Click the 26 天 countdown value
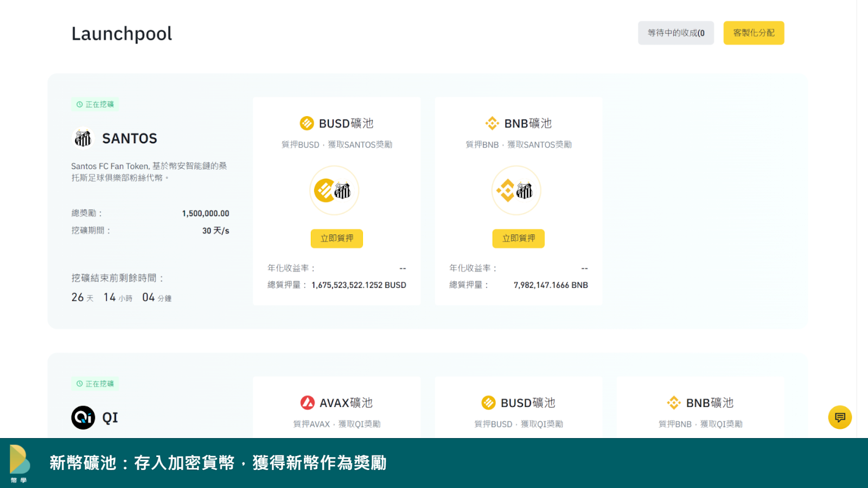 [82, 297]
